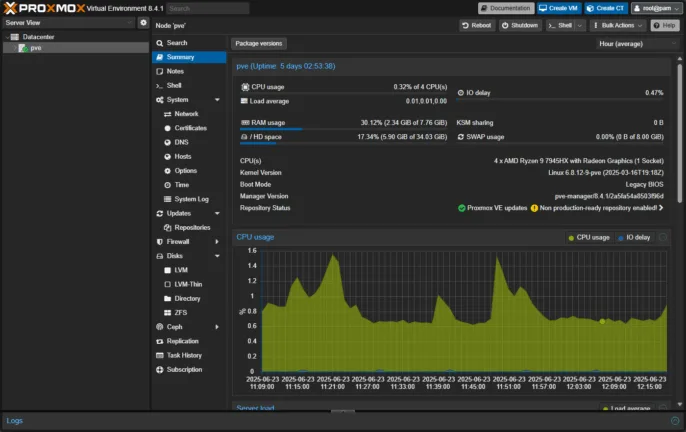Viewport: 686px width, 432px height.
Task: Open the root@pam user menu
Action: tap(656, 8)
